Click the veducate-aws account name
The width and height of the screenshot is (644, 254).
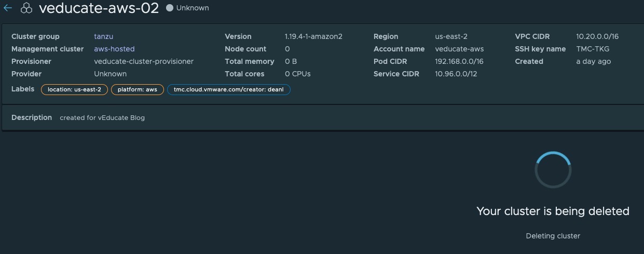459,49
